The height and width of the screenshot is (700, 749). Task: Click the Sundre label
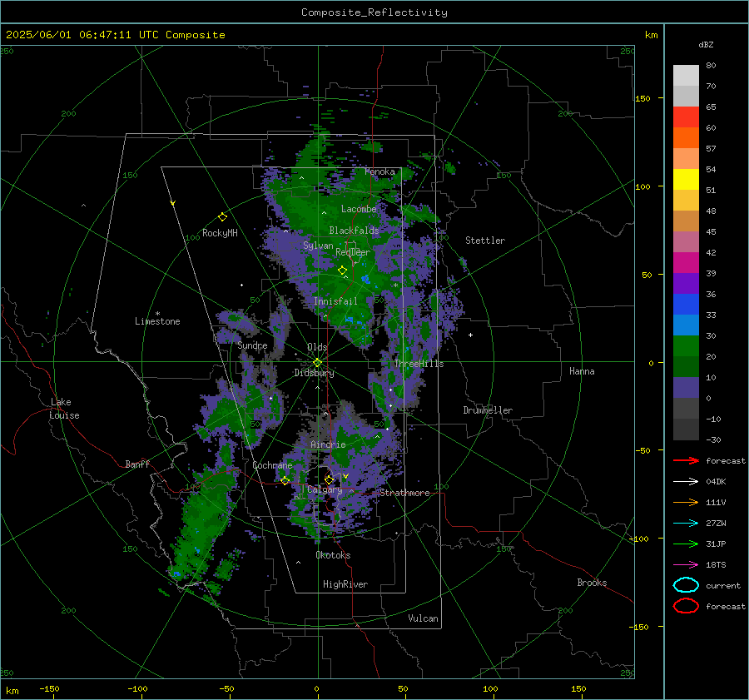[x=252, y=345]
